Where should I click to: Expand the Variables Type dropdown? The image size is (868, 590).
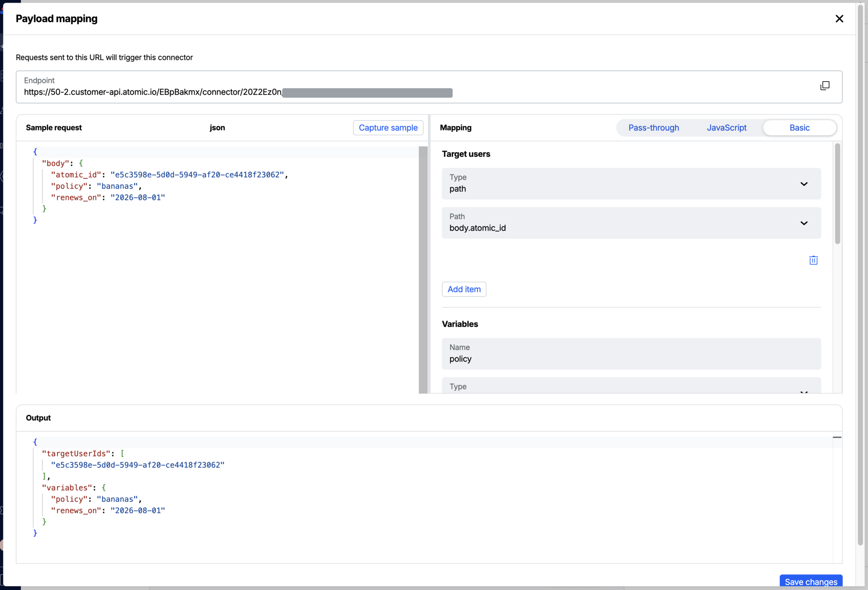click(631, 386)
